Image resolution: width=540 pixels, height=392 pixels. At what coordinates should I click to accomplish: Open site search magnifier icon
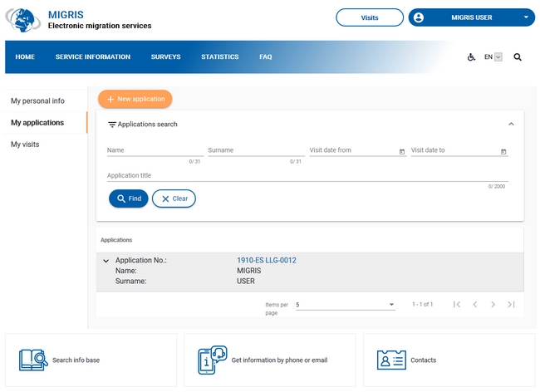point(518,57)
